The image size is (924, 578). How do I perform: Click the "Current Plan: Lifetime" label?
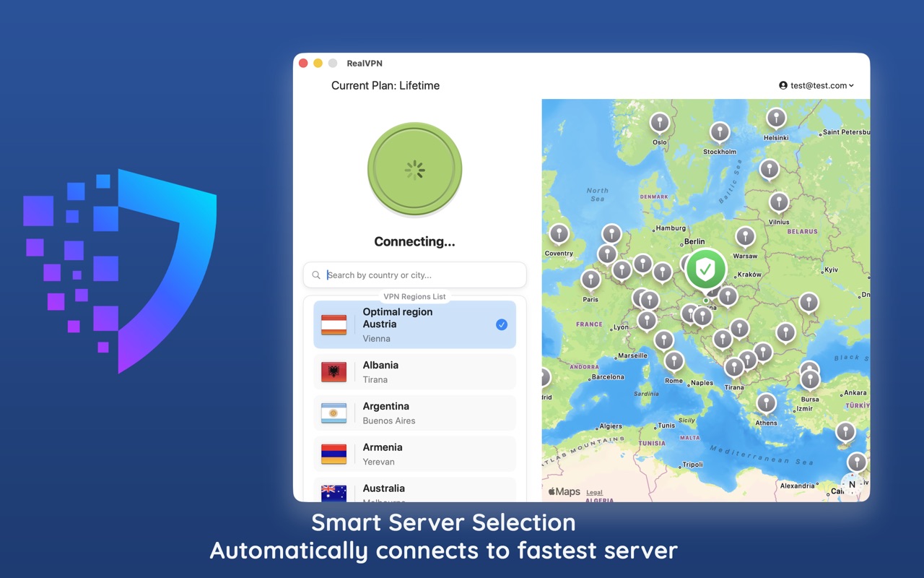pyautogui.click(x=385, y=85)
